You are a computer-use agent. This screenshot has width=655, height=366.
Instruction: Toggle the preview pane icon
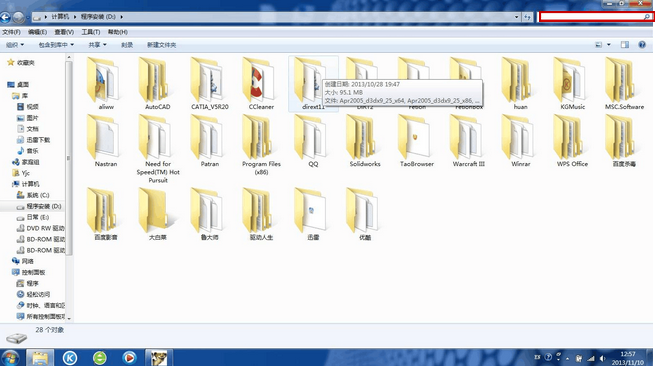625,45
